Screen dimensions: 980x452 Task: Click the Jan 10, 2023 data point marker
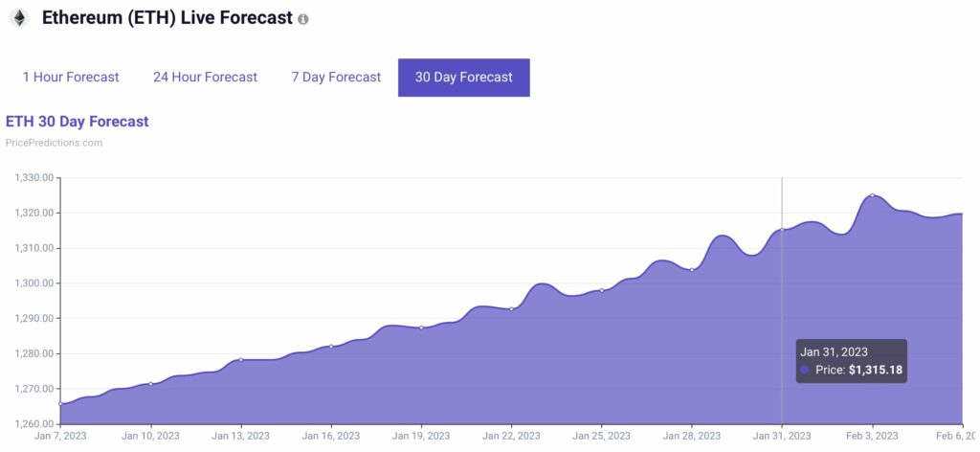(150, 384)
